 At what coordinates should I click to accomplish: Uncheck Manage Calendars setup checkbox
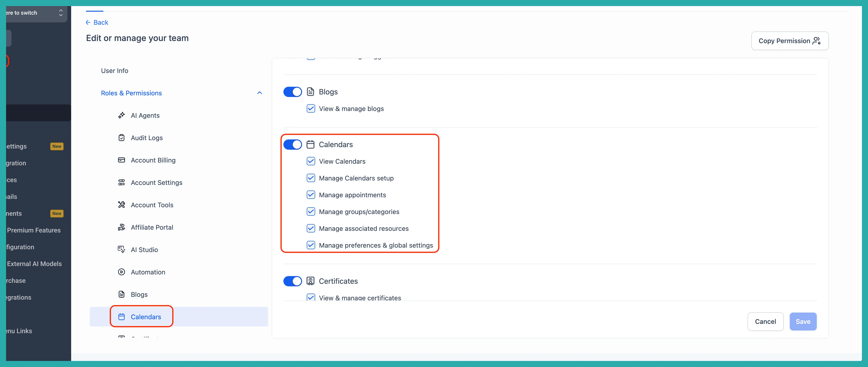[x=311, y=178]
